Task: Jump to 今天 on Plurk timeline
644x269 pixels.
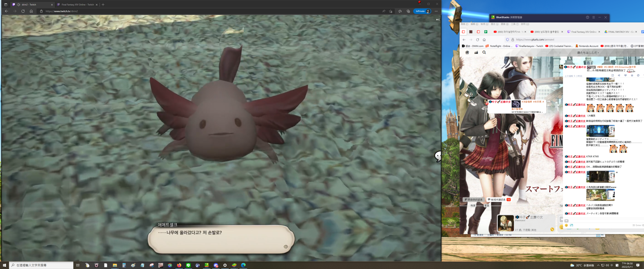Action: pos(473,206)
